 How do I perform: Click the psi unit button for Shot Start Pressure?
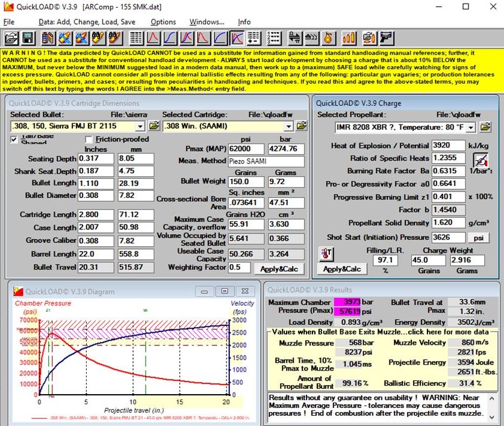coord(478,238)
